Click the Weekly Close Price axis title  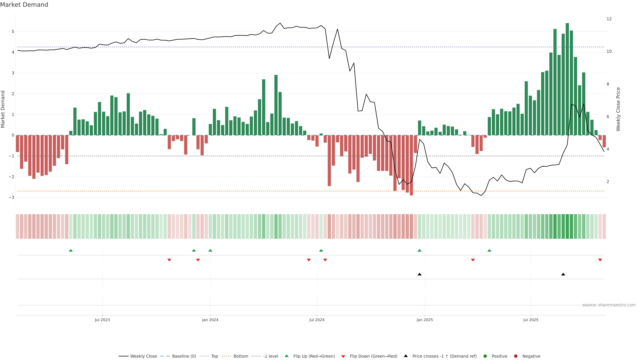click(x=618, y=109)
